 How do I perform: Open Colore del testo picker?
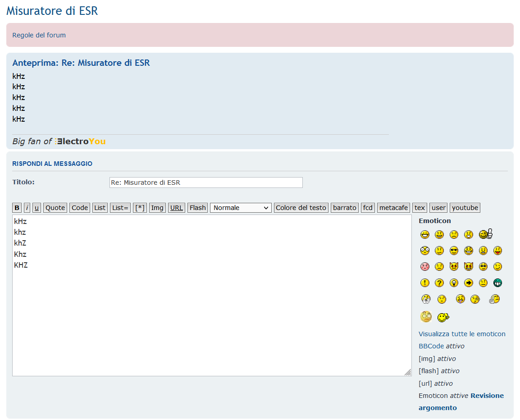tap(301, 208)
